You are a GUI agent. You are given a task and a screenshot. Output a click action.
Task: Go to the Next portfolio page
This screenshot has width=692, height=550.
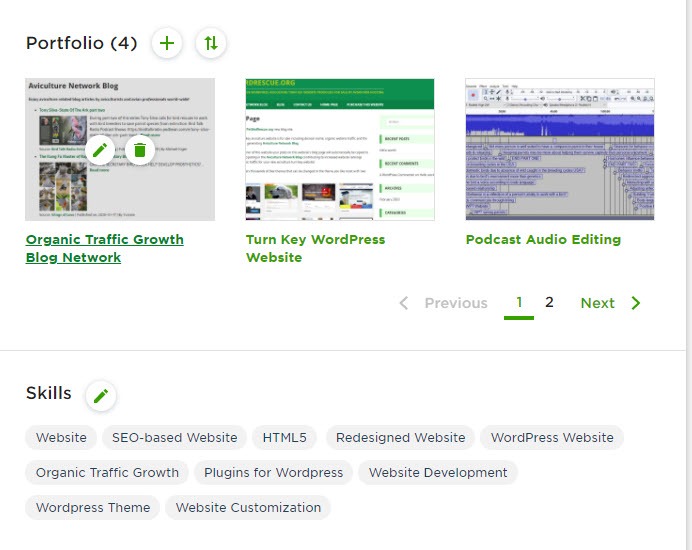pos(597,303)
